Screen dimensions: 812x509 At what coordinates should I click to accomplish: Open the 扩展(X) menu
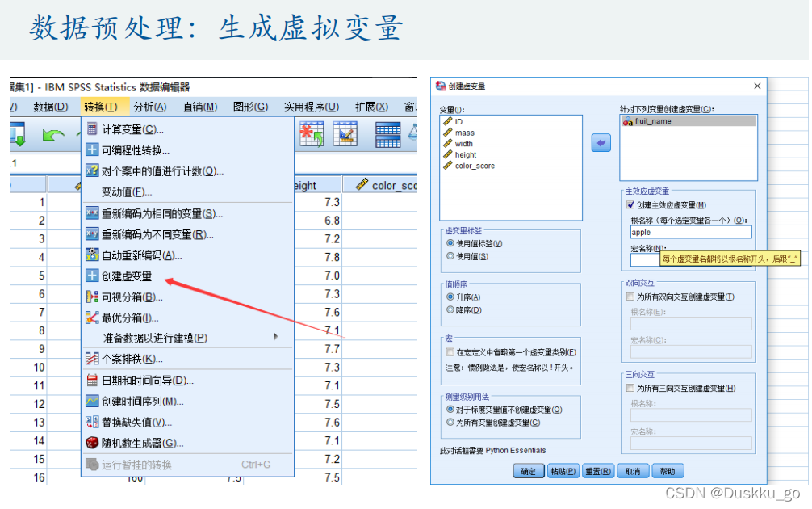(x=371, y=107)
